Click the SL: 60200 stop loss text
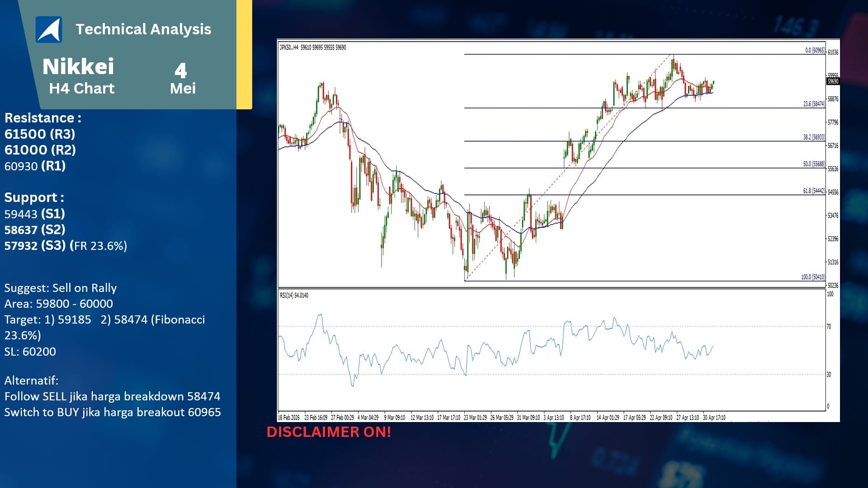868x488 pixels. [30, 352]
